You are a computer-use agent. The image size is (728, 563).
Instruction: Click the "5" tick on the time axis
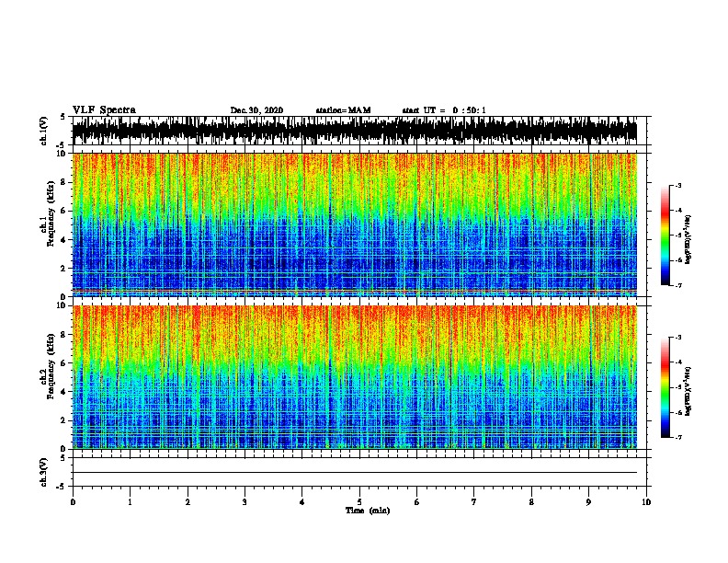(359, 502)
